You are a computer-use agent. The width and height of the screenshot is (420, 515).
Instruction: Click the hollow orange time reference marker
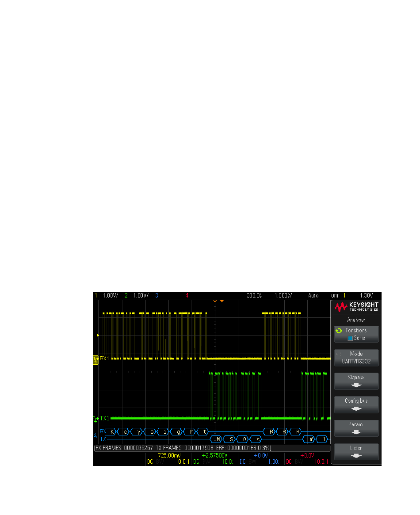[215, 301]
